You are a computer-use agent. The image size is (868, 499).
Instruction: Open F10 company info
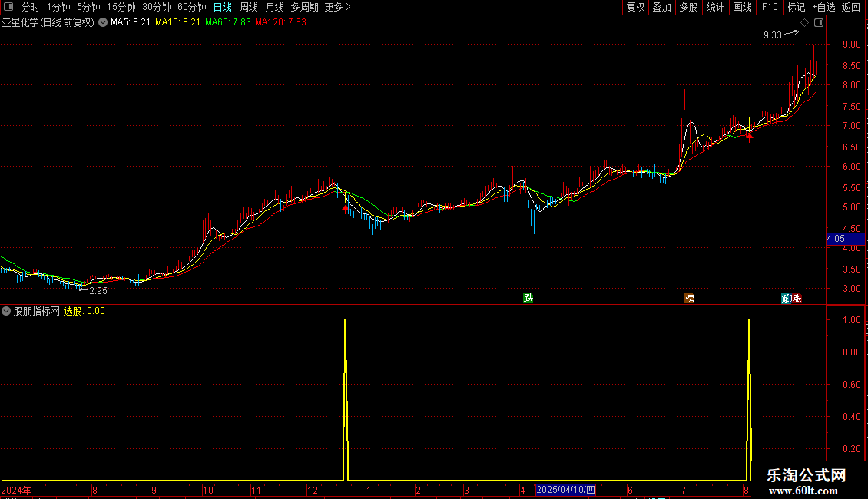(x=770, y=7)
